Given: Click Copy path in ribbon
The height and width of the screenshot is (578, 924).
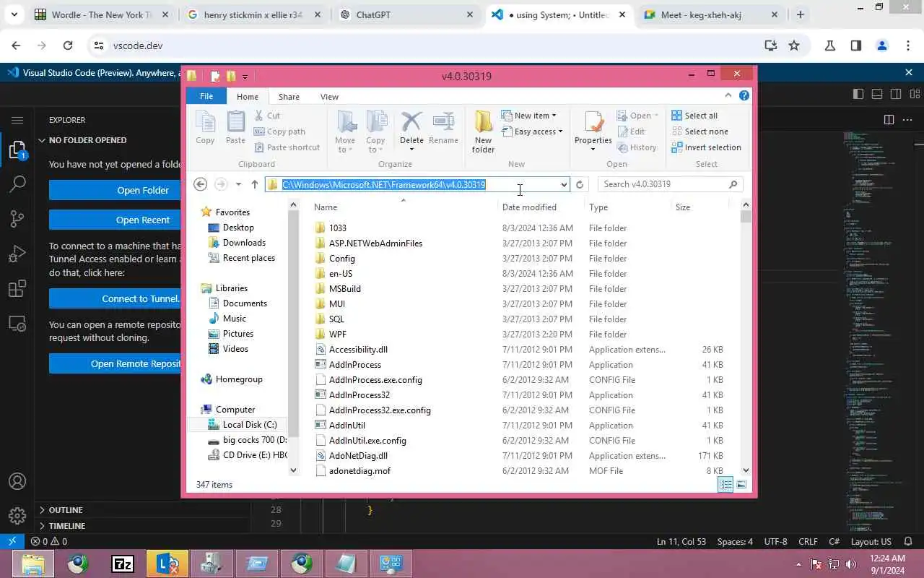Looking at the screenshot, I should (x=279, y=131).
